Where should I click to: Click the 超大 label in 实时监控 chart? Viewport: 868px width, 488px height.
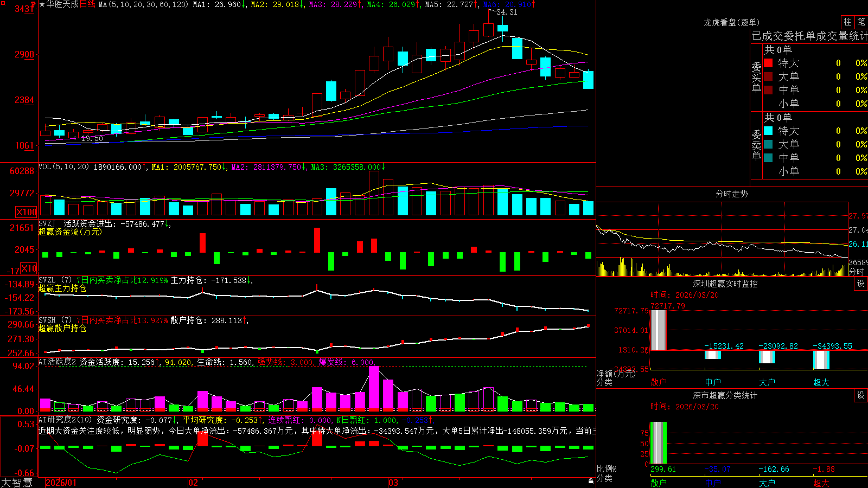pyautogui.click(x=821, y=382)
